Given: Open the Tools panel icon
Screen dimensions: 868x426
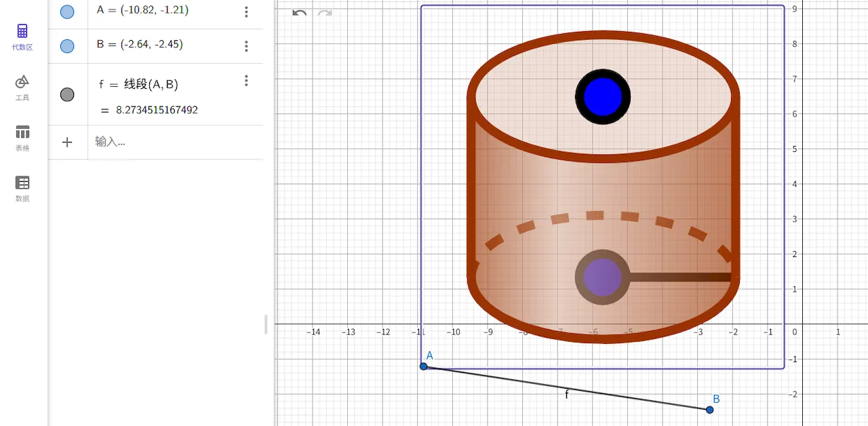Looking at the screenshot, I should click(x=22, y=82).
